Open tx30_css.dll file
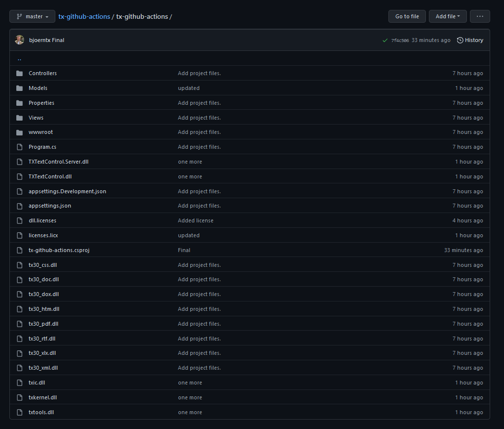The width and height of the screenshot is (504, 429). coord(43,265)
